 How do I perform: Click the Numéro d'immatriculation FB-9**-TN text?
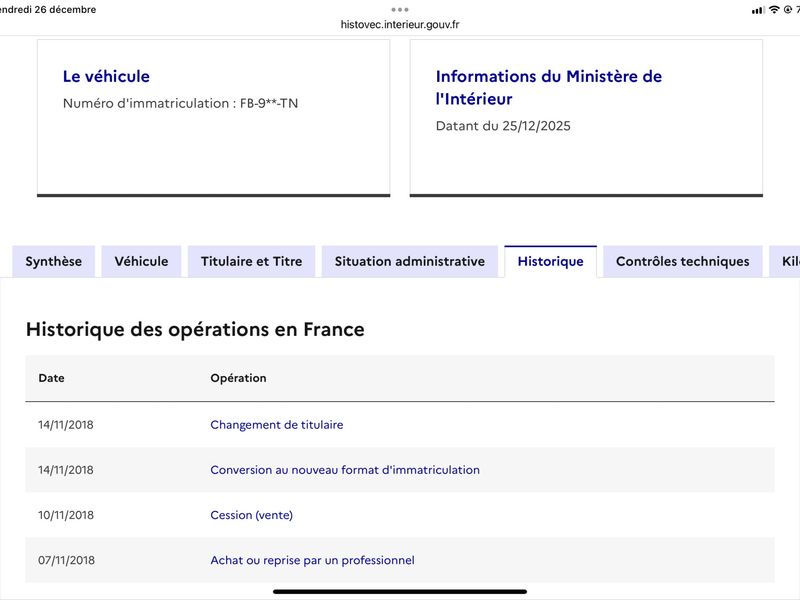tap(180, 103)
